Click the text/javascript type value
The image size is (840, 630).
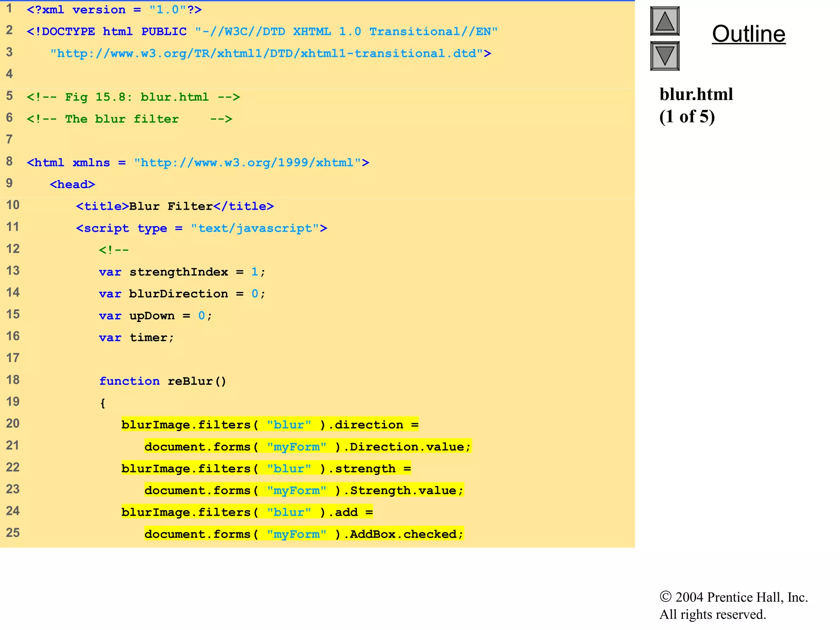(x=255, y=228)
